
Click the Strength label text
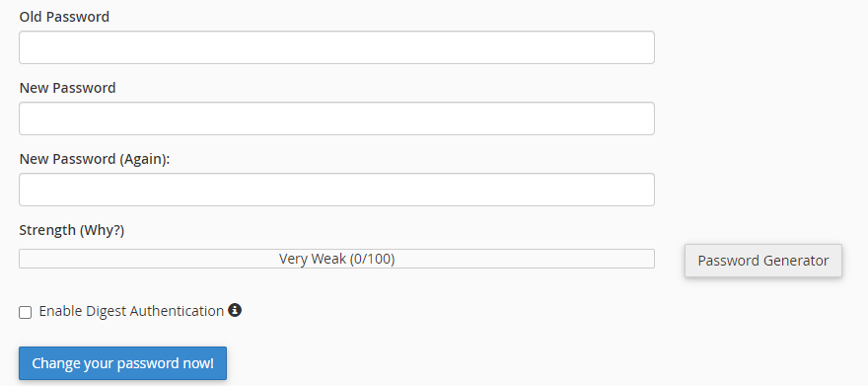(48, 230)
